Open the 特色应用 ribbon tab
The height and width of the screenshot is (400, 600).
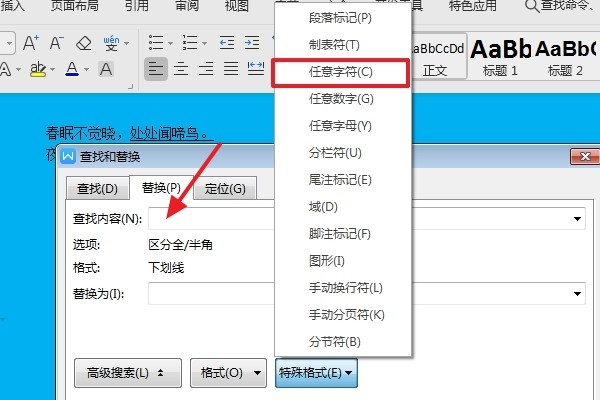[x=473, y=6]
